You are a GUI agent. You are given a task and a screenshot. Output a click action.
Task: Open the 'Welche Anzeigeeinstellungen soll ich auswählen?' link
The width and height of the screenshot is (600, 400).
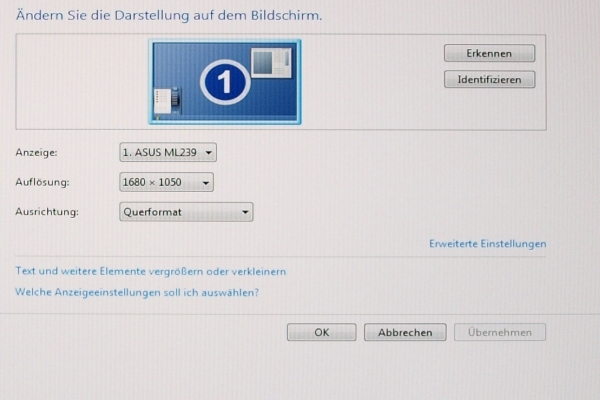[137, 292]
